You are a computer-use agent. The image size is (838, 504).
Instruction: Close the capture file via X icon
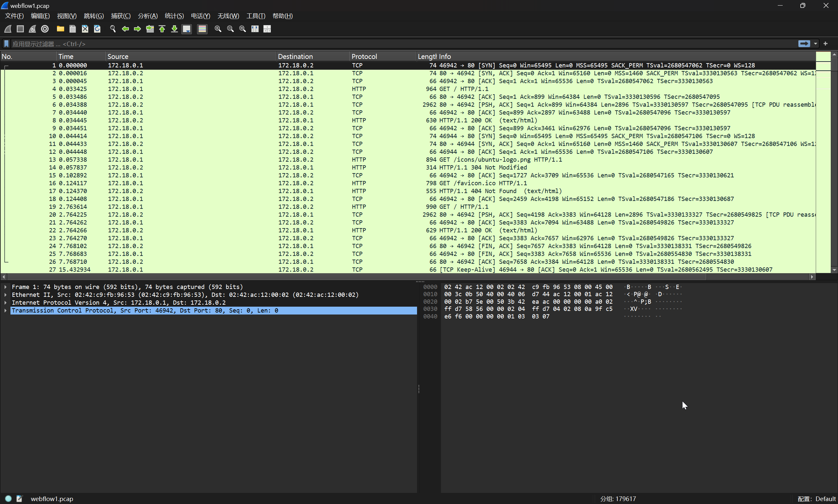tap(85, 29)
